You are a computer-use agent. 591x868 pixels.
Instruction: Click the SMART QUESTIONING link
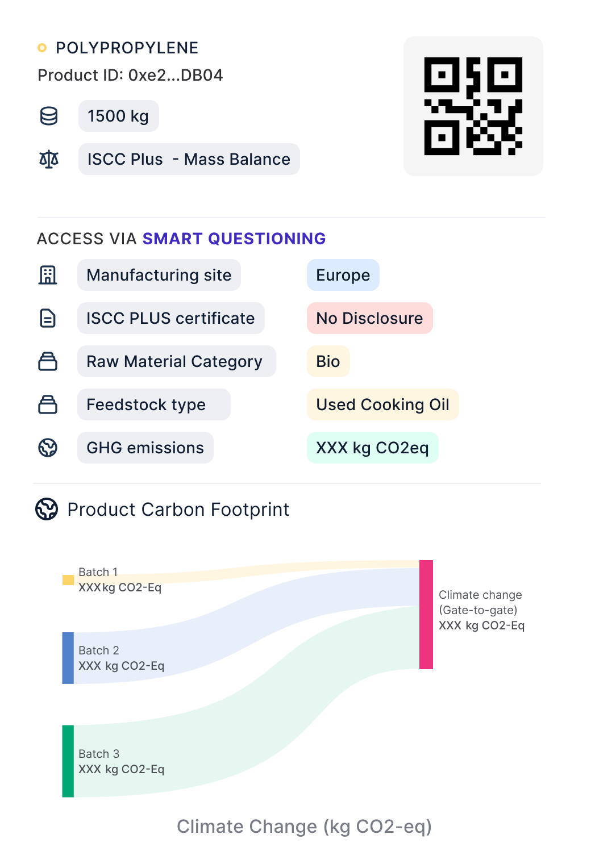click(234, 239)
